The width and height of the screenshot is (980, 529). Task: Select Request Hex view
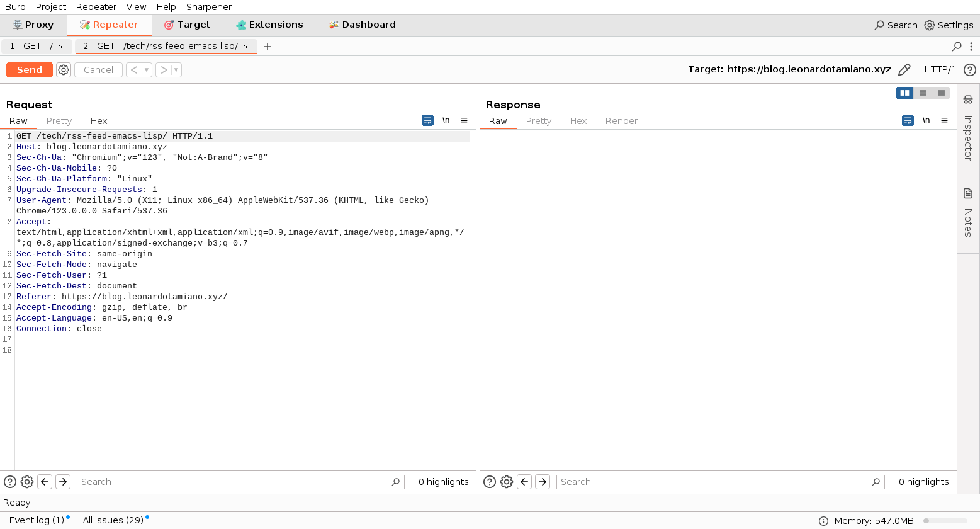point(99,121)
